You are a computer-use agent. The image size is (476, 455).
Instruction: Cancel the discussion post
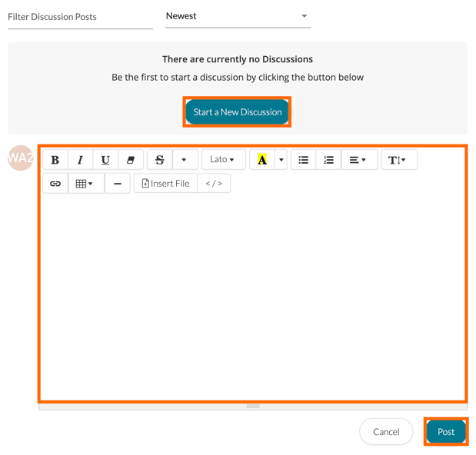point(386,432)
